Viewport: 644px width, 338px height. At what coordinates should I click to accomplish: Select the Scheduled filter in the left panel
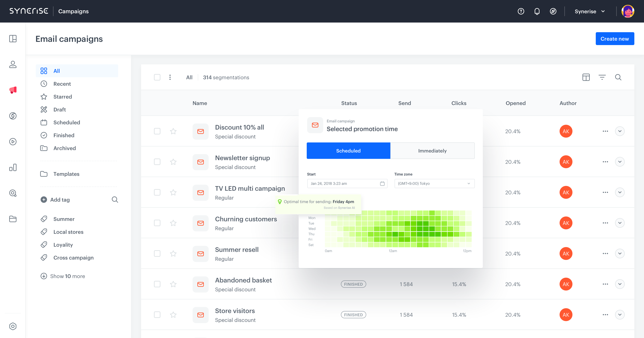pyautogui.click(x=67, y=122)
